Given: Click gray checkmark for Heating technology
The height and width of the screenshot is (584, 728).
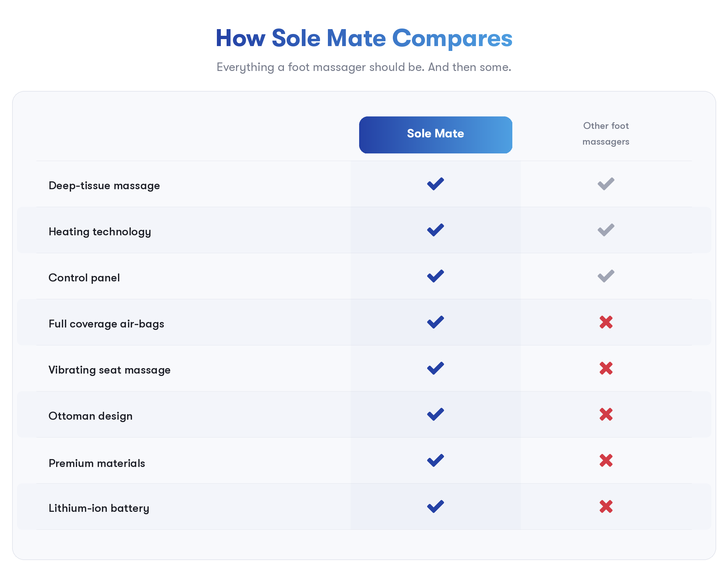Looking at the screenshot, I should click(606, 230).
